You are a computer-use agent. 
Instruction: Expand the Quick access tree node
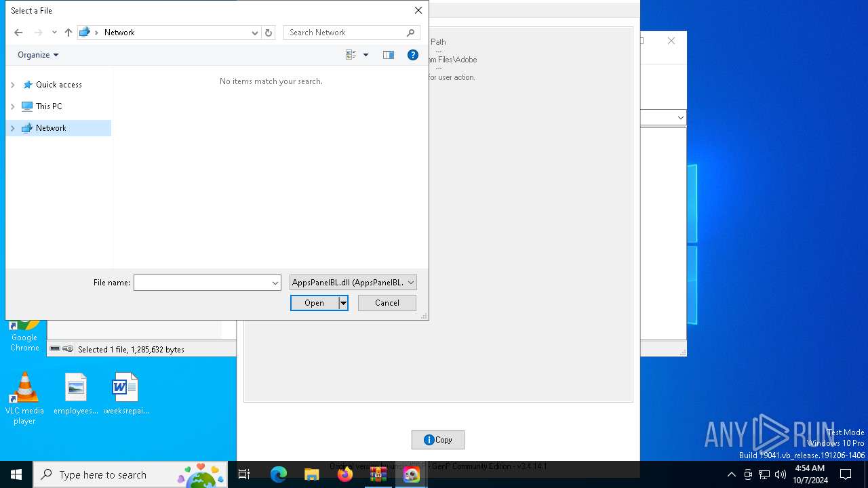[12, 85]
